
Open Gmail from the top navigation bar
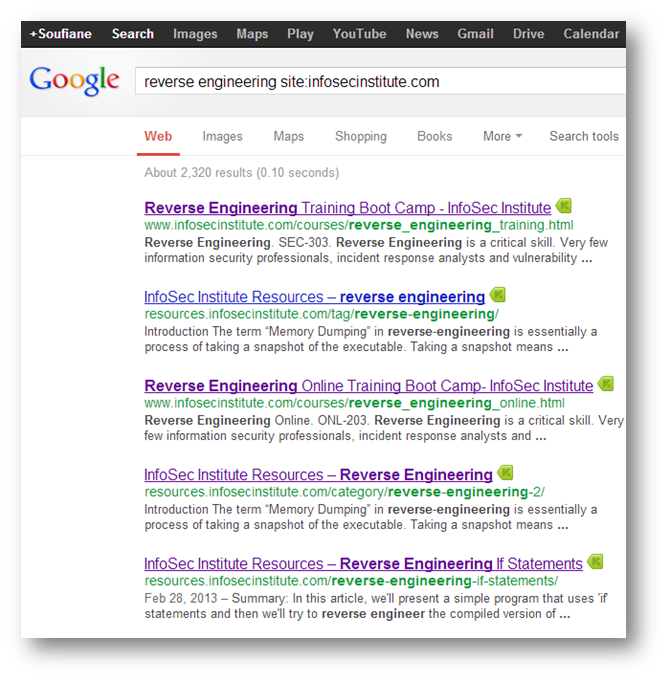point(475,34)
